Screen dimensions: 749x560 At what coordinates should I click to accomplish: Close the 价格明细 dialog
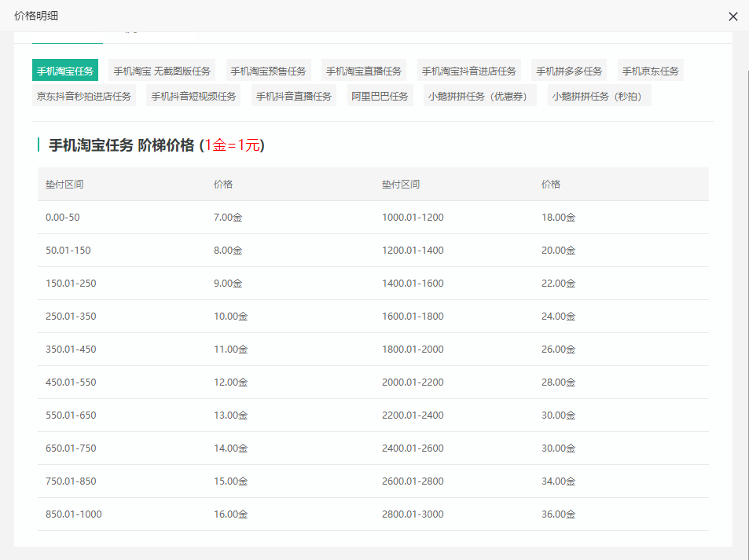pos(732,16)
